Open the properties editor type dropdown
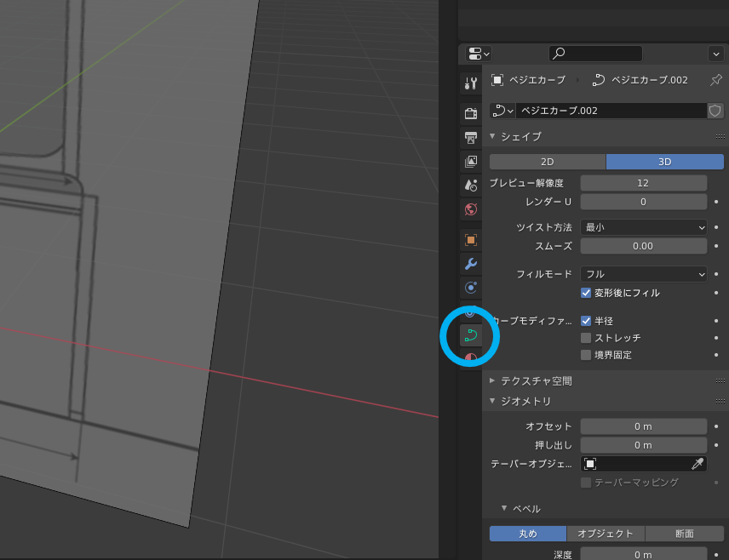Viewport: 729px width, 560px height. pyautogui.click(x=479, y=54)
